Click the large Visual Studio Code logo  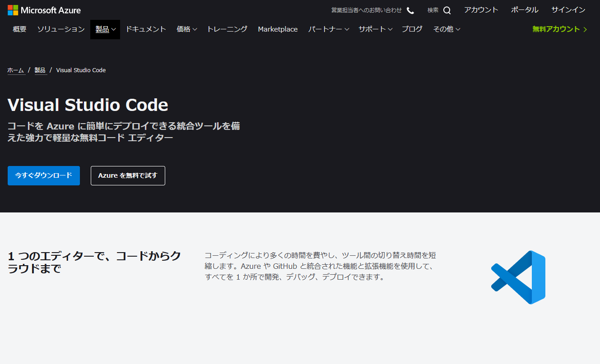[518, 277]
